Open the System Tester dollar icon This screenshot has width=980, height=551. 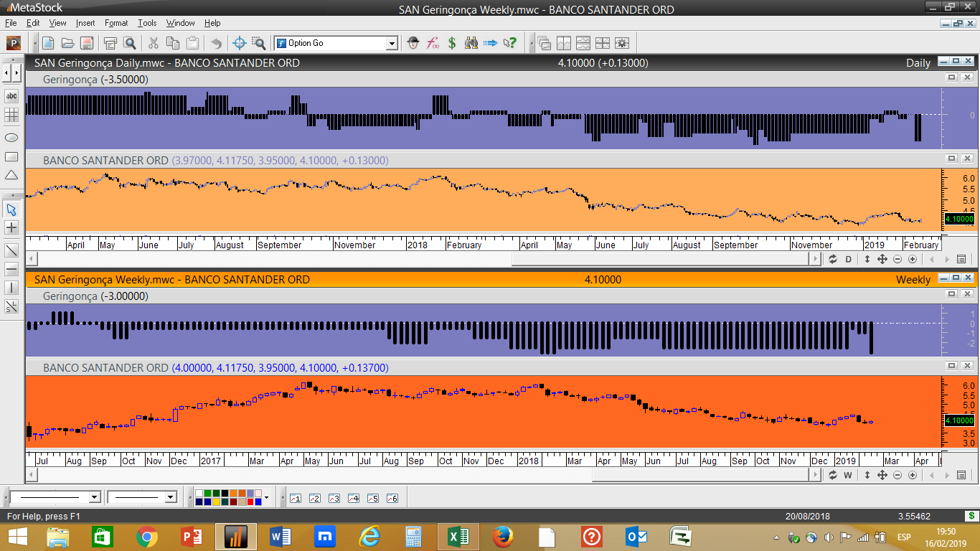coord(452,43)
